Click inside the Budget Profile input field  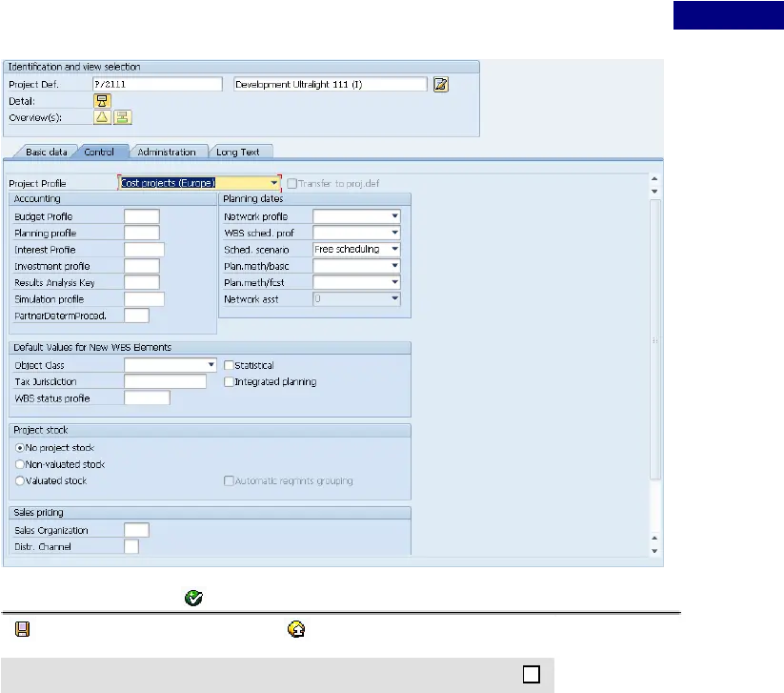pos(141,215)
